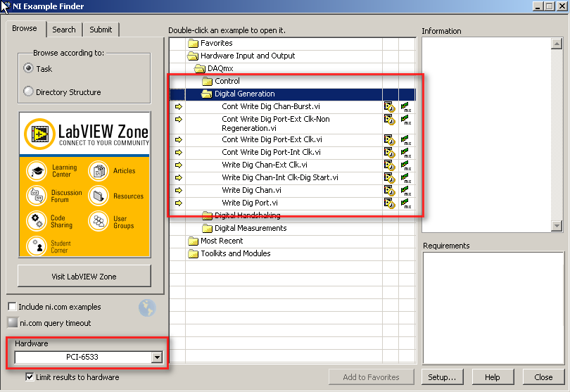Open the Articles icon in LabVIEW Zone
The width and height of the screenshot is (570, 392).
click(99, 171)
